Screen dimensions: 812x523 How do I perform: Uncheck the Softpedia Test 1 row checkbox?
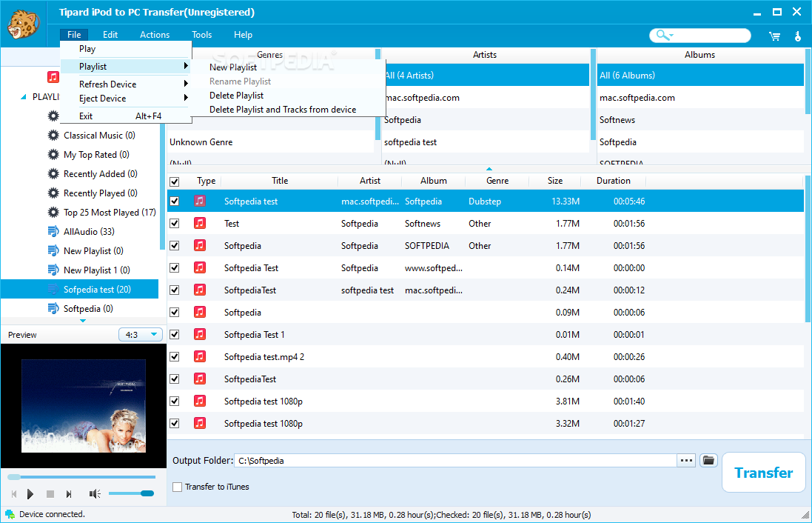click(x=175, y=334)
